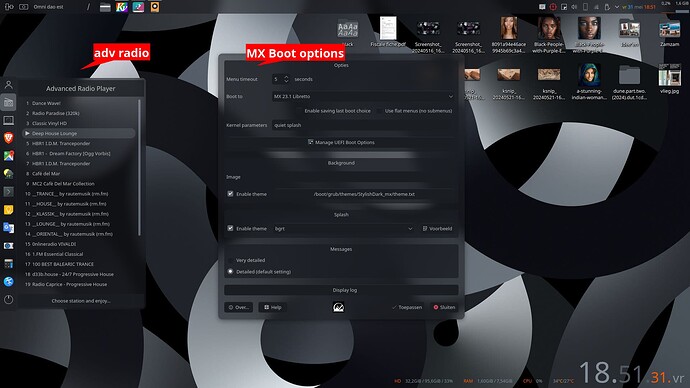Select Radio Paradise (320k) station
Viewport: 690px width, 388px height.
point(79,113)
